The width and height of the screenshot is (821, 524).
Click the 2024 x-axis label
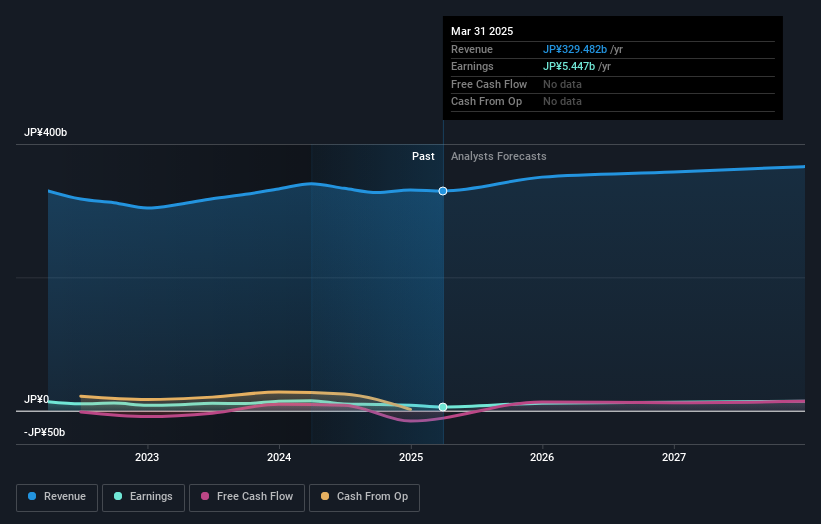[x=279, y=457]
